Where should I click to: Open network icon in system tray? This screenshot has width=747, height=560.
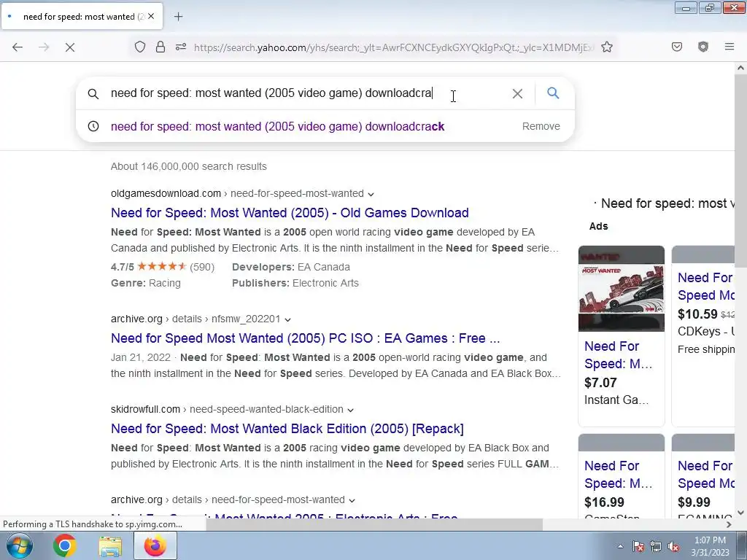pyautogui.click(x=656, y=547)
